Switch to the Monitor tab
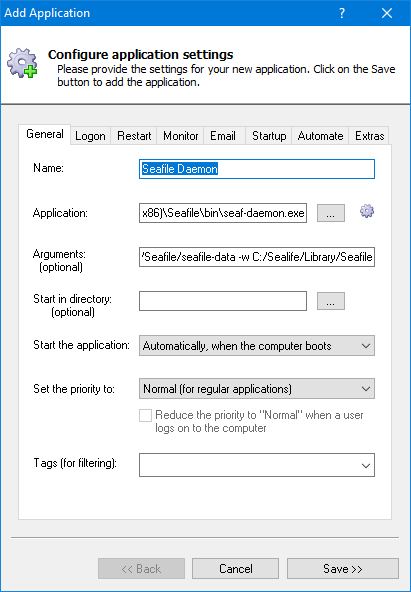The width and height of the screenshot is (411, 592). click(180, 136)
